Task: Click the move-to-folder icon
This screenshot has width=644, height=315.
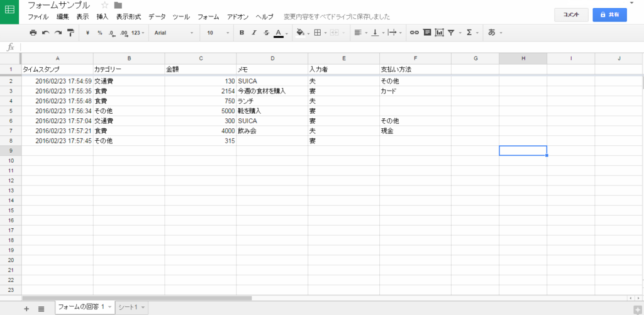Action: 118,5
